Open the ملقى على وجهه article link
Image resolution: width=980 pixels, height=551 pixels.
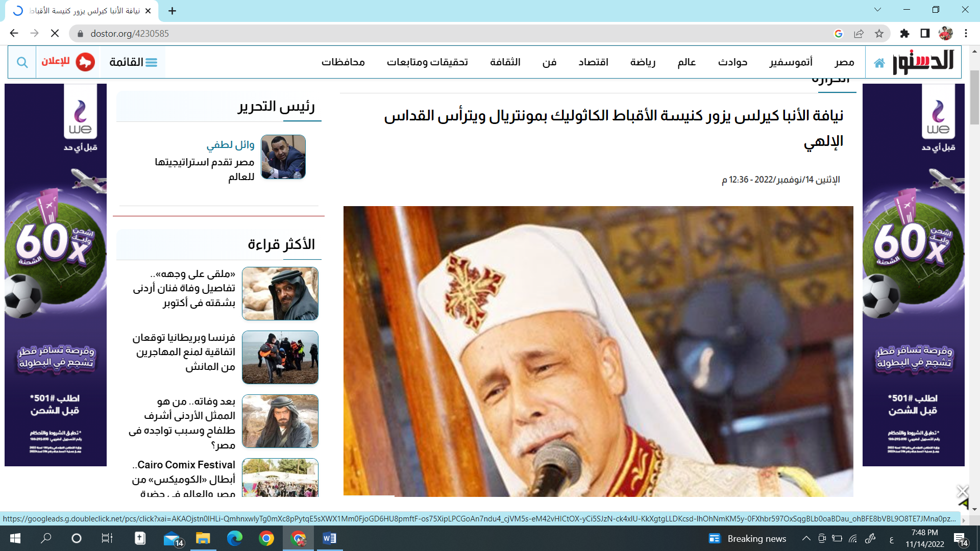[x=184, y=288]
